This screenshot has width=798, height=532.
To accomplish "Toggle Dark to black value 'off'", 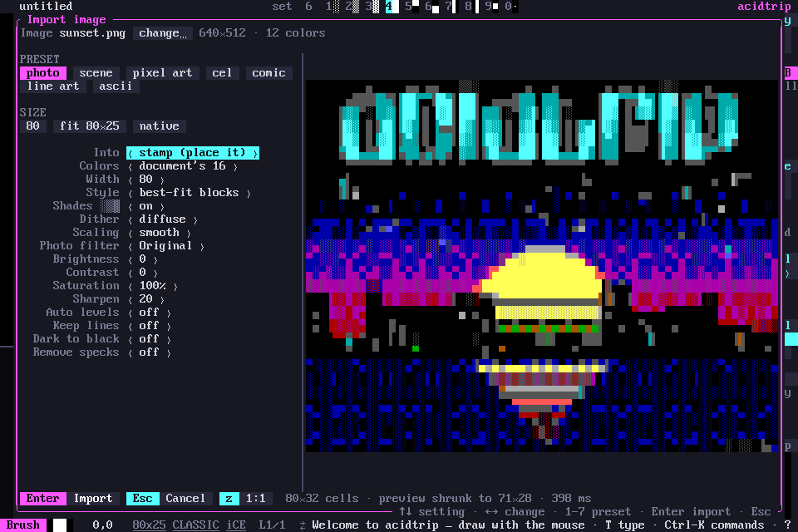I will pos(149,338).
